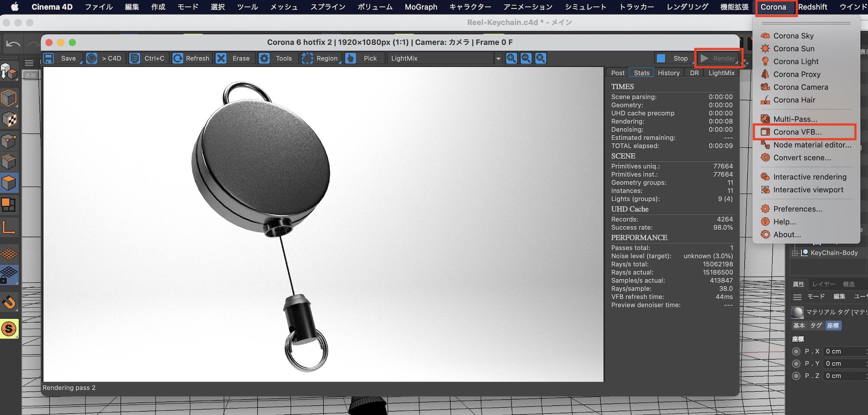
Task: Click the Pick hand icon
Action: (351, 59)
